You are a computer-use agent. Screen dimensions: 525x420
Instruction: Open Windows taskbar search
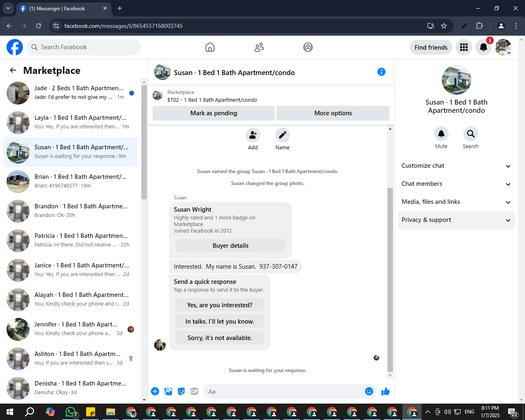[30, 412]
